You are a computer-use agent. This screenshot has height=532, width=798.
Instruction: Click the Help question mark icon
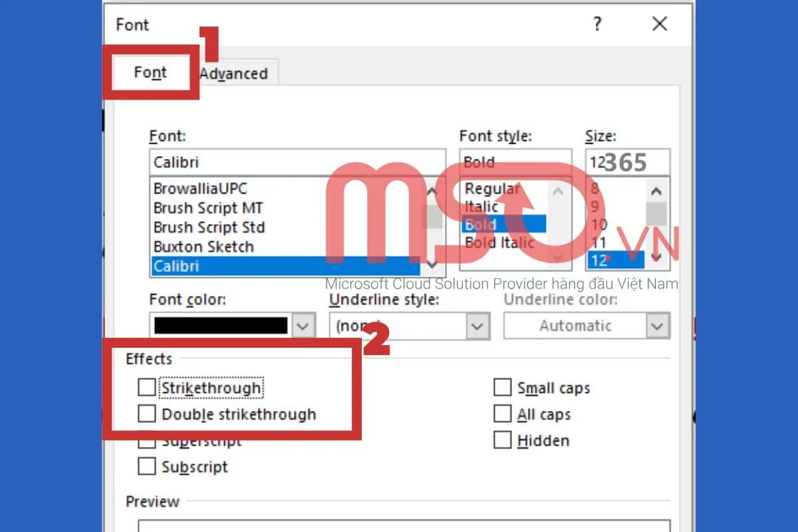[597, 25]
